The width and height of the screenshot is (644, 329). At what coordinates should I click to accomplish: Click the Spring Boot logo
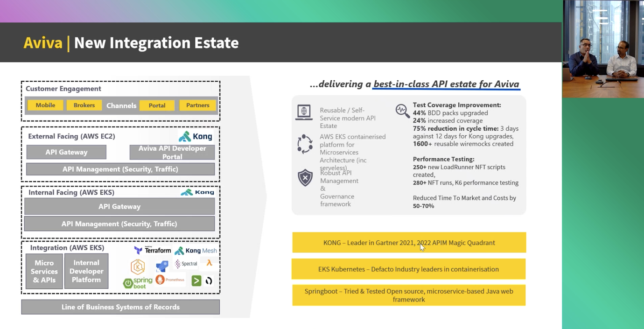(138, 282)
